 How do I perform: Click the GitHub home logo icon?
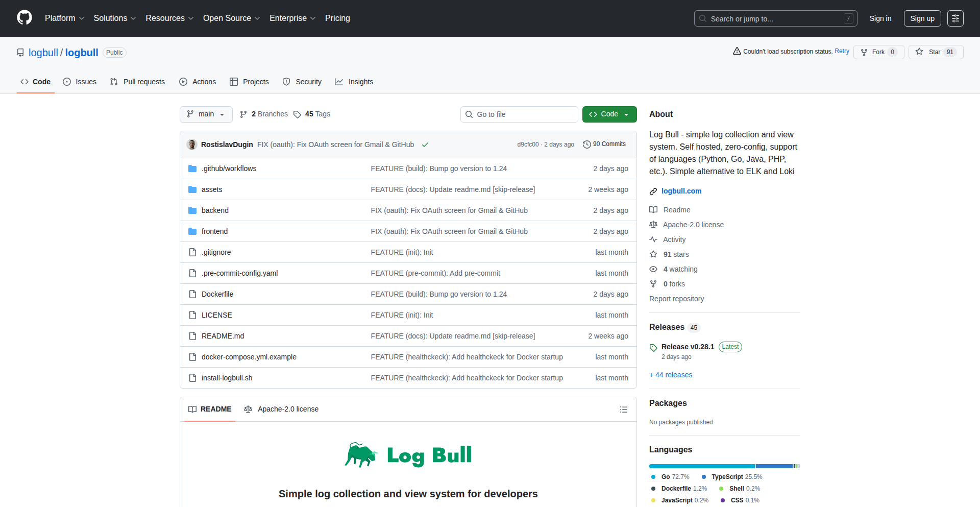point(23,18)
